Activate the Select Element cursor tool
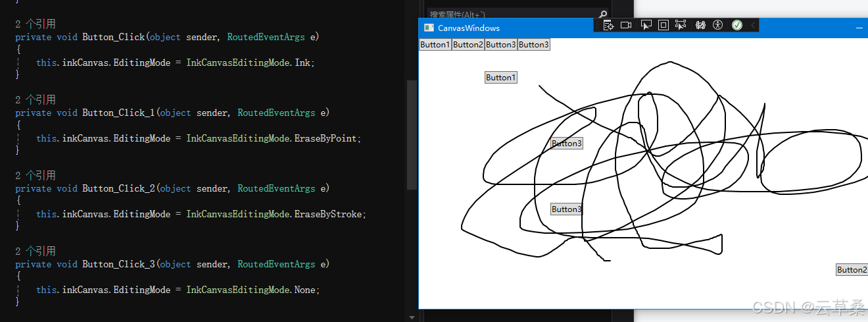The height and width of the screenshot is (322, 868). [x=646, y=25]
